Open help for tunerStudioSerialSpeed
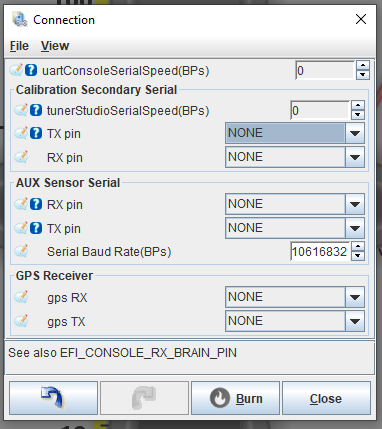 (36, 110)
